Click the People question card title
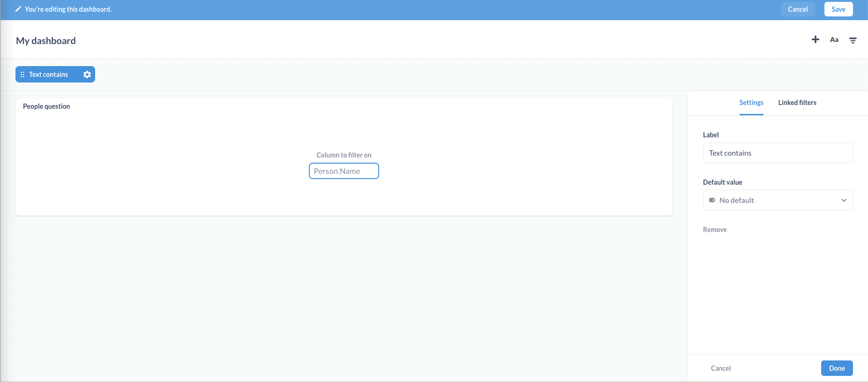The height and width of the screenshot is (382, 868). 46,106
